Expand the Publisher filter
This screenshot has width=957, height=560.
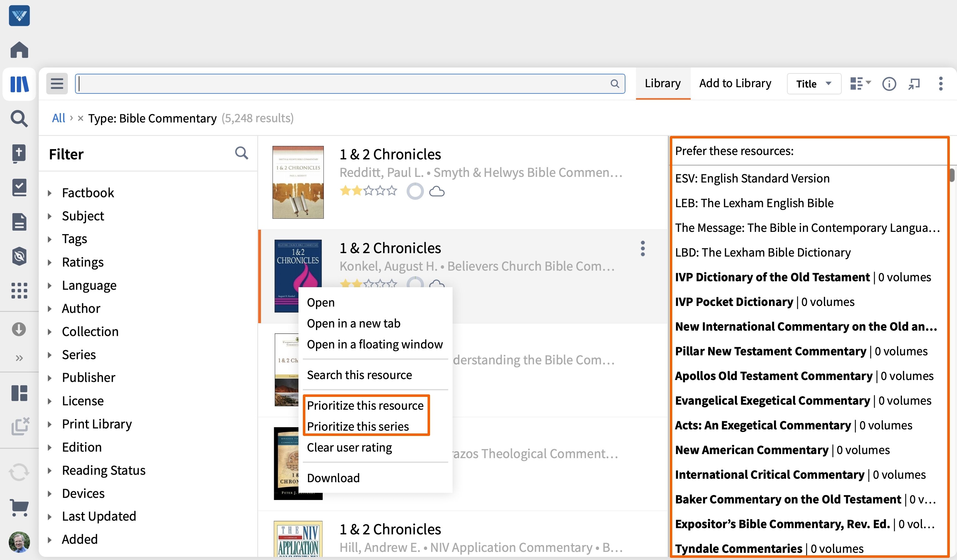pos(50,378)
